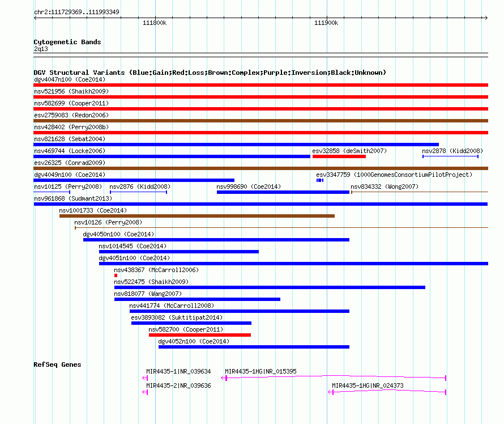This screenshot has height=424, width=504.
Task: Select the dgv4052n100 (Coe2014) blue bar
Action: tap(254, 347)
